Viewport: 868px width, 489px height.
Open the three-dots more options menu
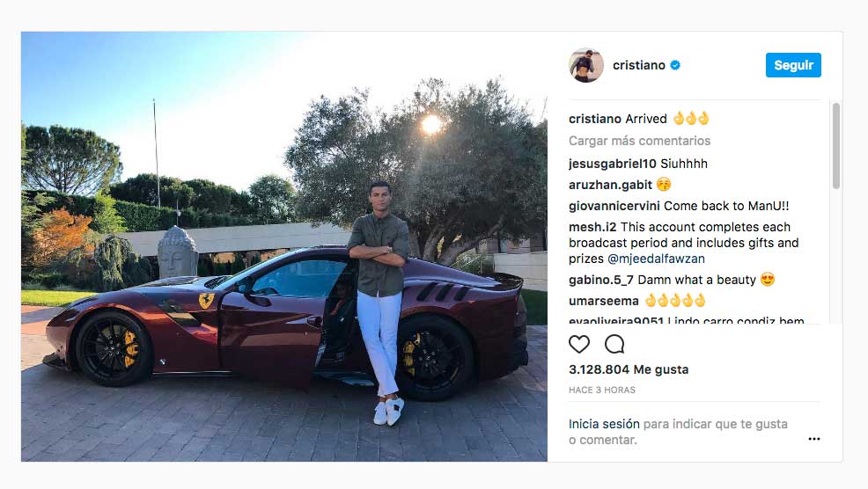click(813, 439)
